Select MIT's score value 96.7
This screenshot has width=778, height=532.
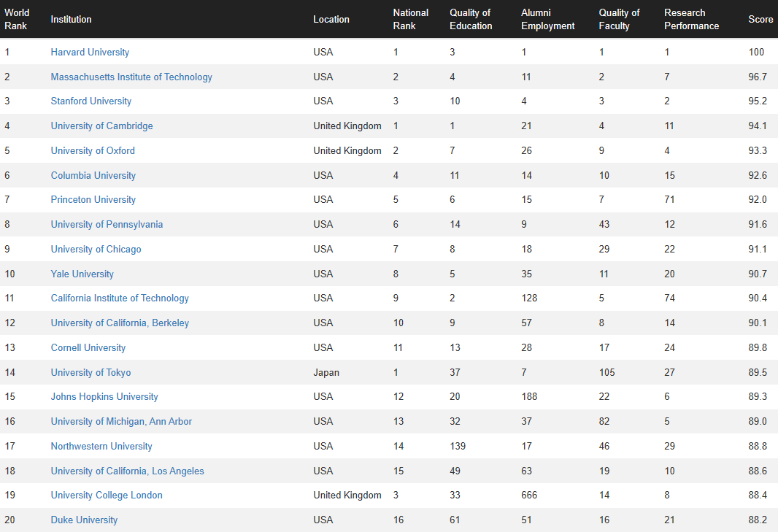758,77
